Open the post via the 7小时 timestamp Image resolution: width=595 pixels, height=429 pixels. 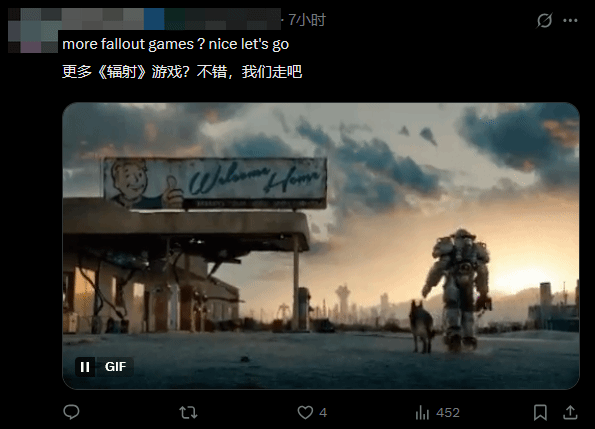pyautogui.click(x=307, y=20)
